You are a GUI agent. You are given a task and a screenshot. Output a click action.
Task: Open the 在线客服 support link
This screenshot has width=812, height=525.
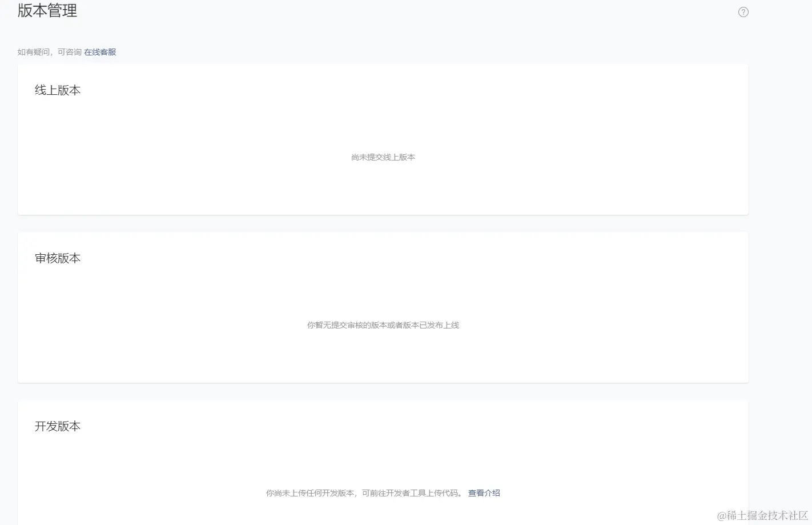click(x=100, y=52)
